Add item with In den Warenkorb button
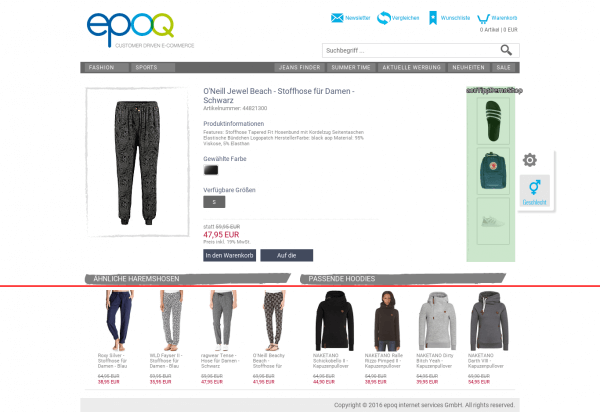 pos(229,255)
